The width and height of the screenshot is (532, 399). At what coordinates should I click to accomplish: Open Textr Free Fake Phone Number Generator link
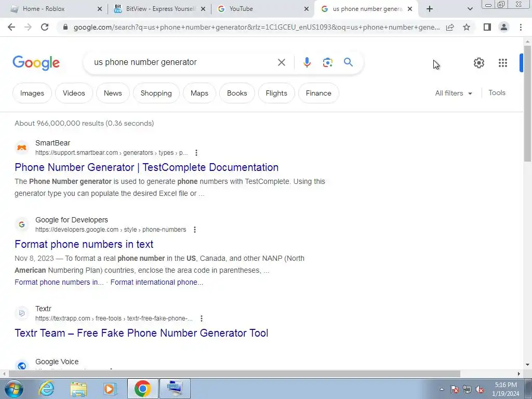click(x=141, y=333)
